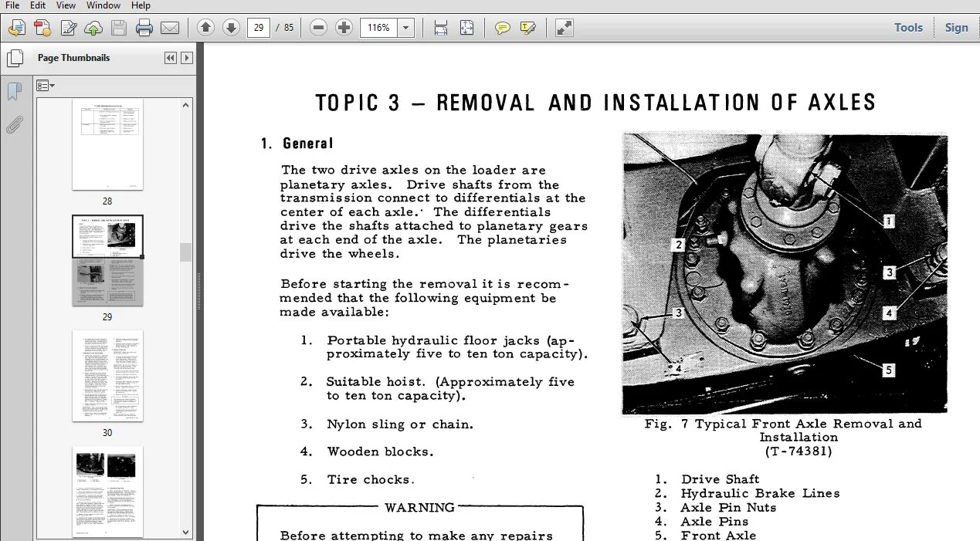
Task: Select the page 29 thumbnail
Action: tap(107, 260)
